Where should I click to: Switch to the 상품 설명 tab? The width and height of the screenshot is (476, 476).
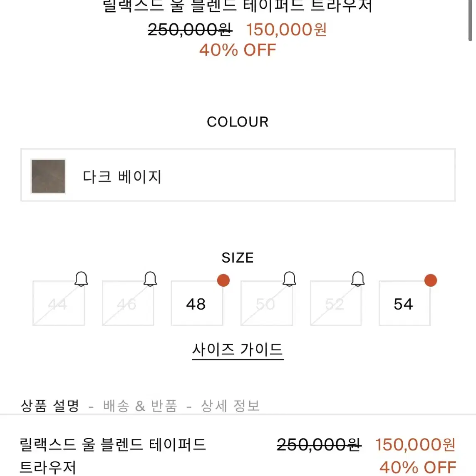tap(50, 406)
